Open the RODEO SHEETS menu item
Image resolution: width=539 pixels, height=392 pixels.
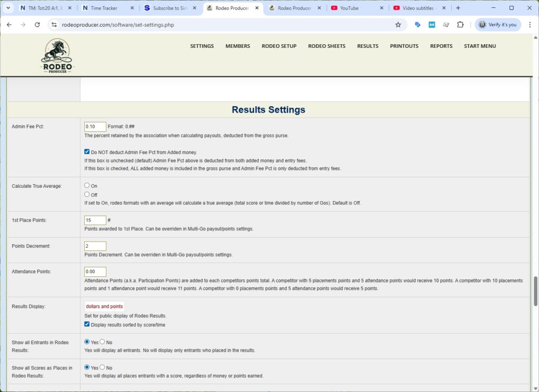pos(326,46)
